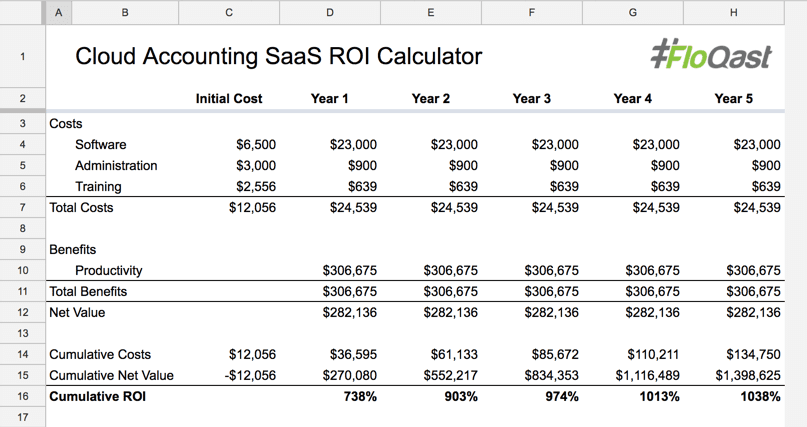807x427 pixels.
Task: Click the $270,080 cumulative net value cell
Action: tap(350, 376)
